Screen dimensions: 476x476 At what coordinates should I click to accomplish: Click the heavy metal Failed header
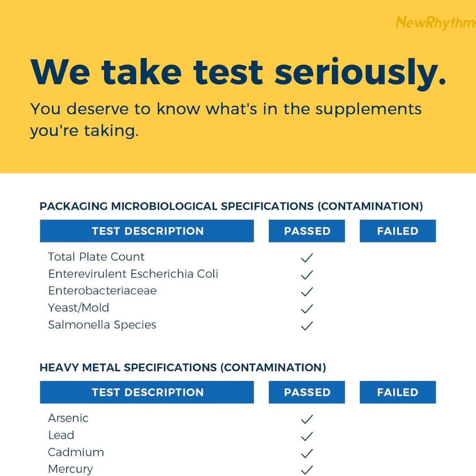398,392
